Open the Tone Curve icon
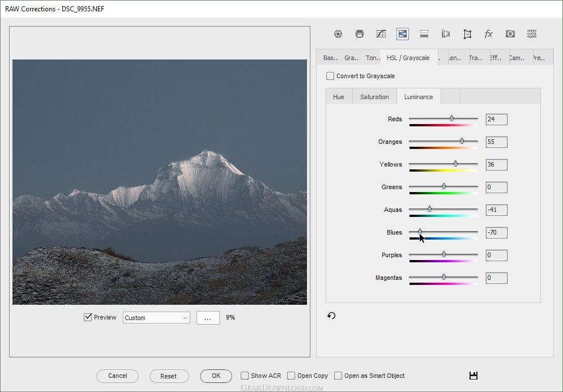This screenshot has height=392, width=563. 381,34
